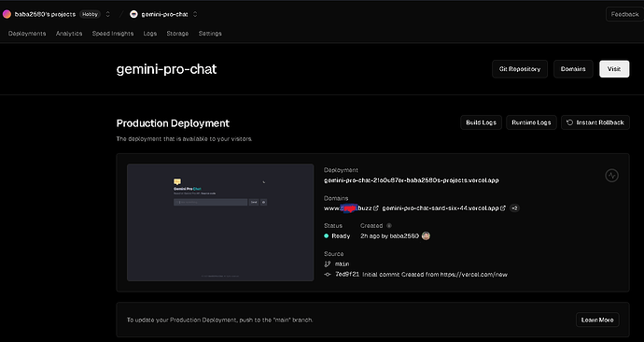Open gemini-pro-chat-sand-six-44.vercel.app domain link

[x=441, y=208]
